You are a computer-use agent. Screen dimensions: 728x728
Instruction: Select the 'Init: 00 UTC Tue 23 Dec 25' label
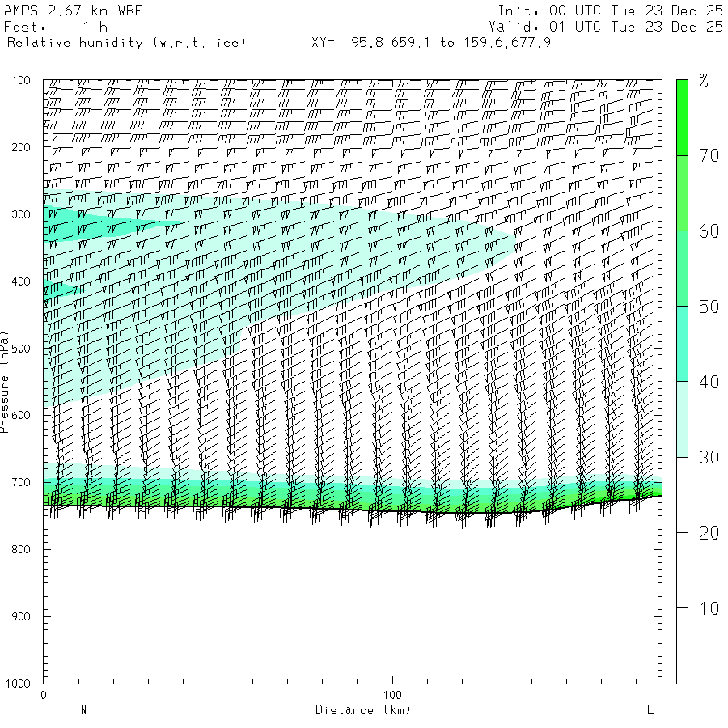[610, 11]
